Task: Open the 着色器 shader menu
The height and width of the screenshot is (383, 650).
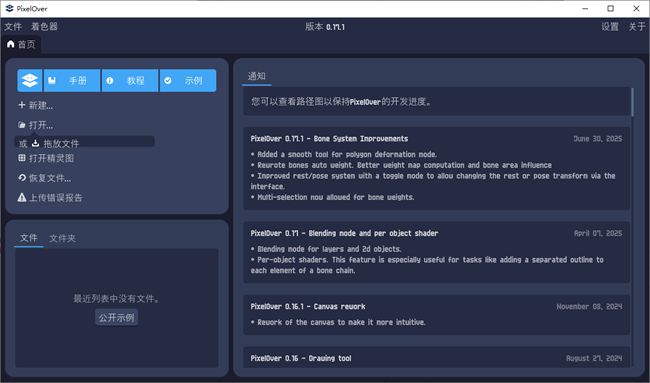Action: (44, 27)
